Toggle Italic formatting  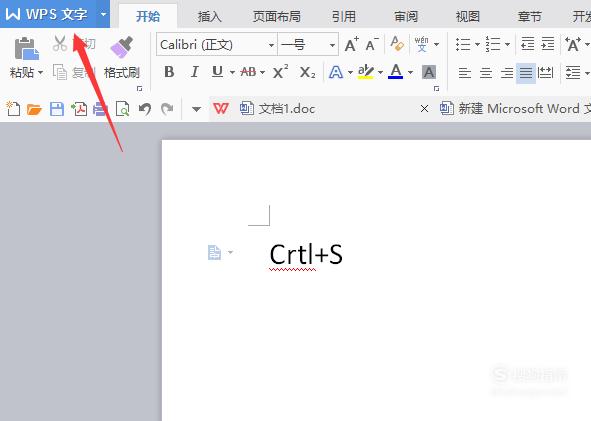(194, 72)
